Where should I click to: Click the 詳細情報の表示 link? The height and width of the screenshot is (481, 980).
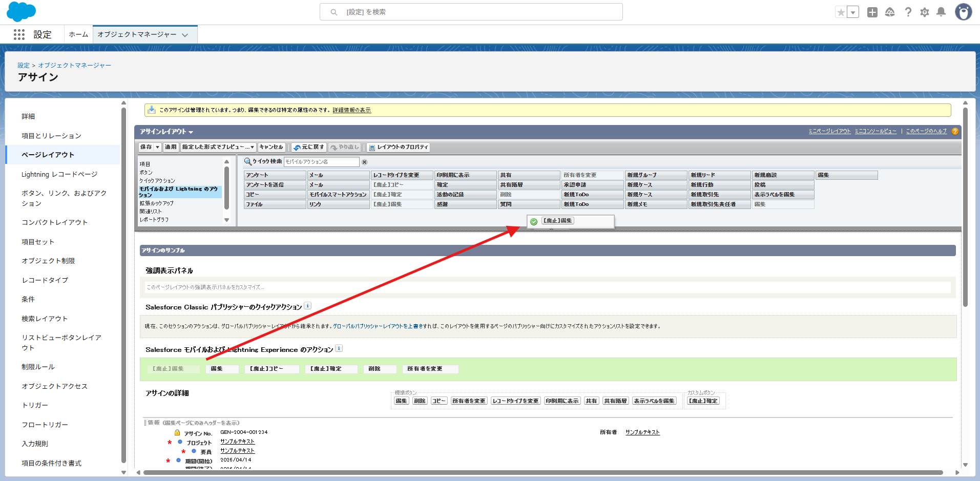tap(351, 110)
